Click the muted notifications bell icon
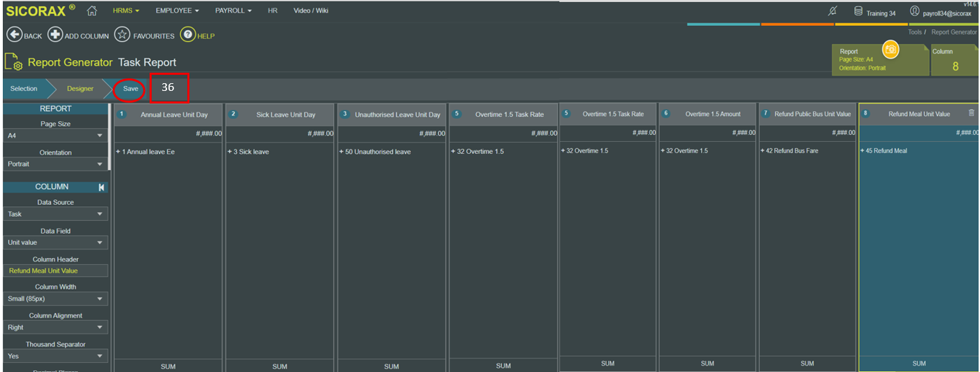The height and width of the screenshot is (372, 980). 833,12
